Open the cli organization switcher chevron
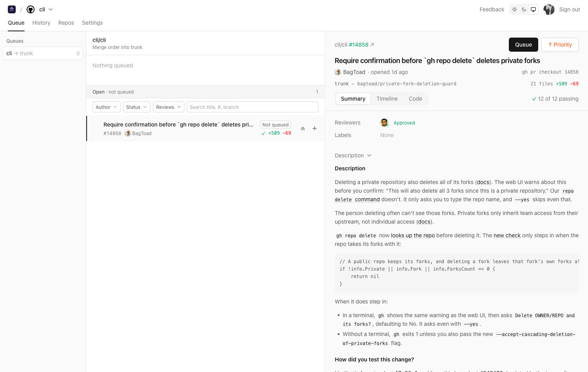The width and height of the screenshot is (588, 372). tap(51, 9)
